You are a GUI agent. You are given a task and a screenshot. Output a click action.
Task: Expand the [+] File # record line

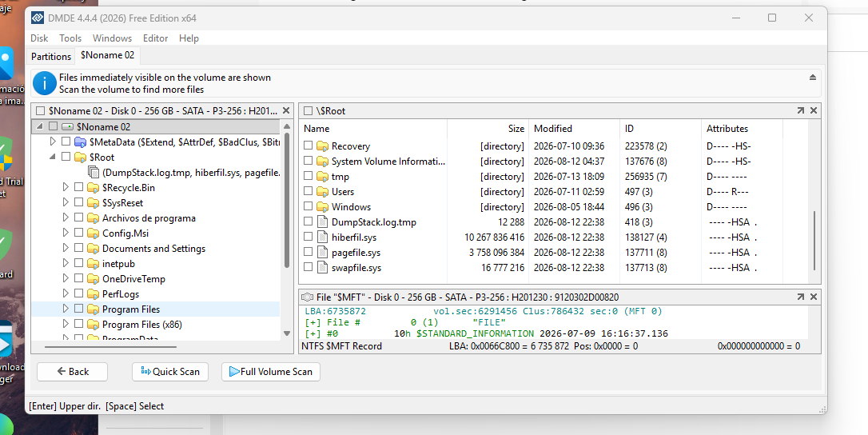click(312, 322)
